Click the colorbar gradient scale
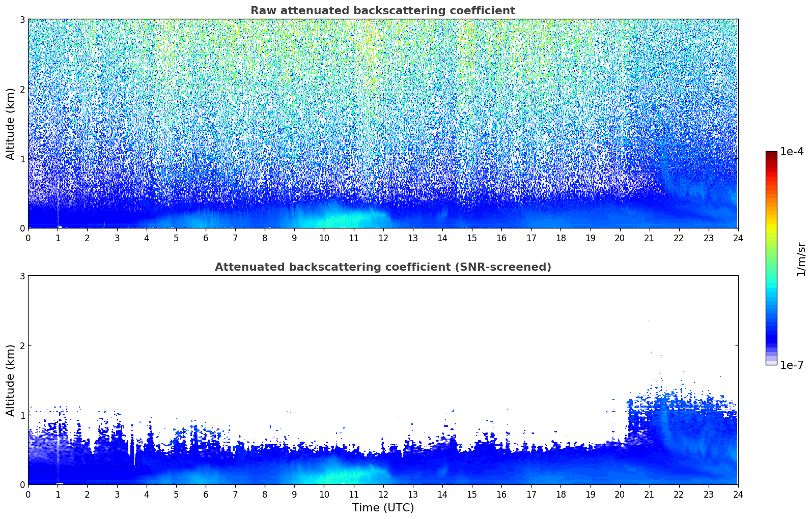 pyautogui.click(x=771, y=258)
